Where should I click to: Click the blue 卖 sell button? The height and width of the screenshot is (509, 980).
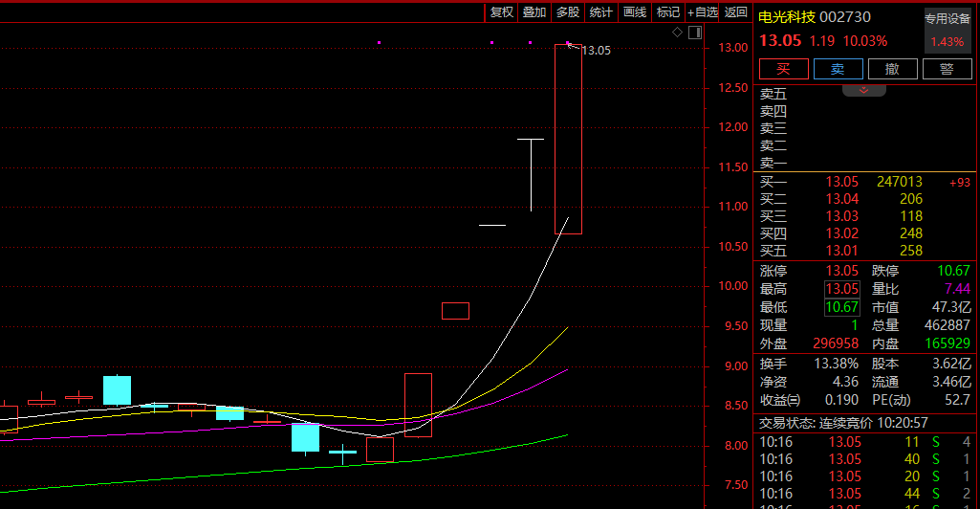(x=838, y=69)
